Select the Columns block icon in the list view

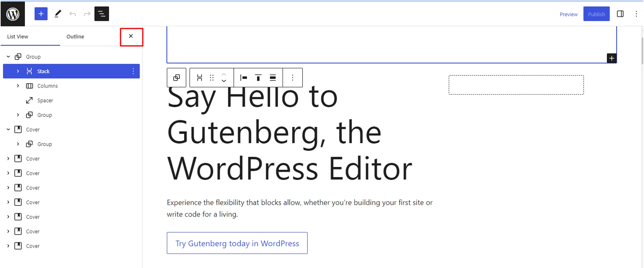[x=29, y=86]
